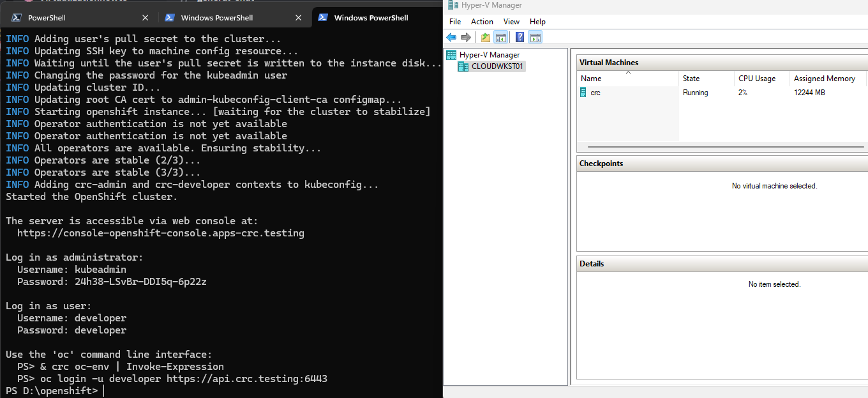Screen dimensions: 868x398
Task: Open the Help menu in Hyper-V Manager
Action: click(537, 22)
